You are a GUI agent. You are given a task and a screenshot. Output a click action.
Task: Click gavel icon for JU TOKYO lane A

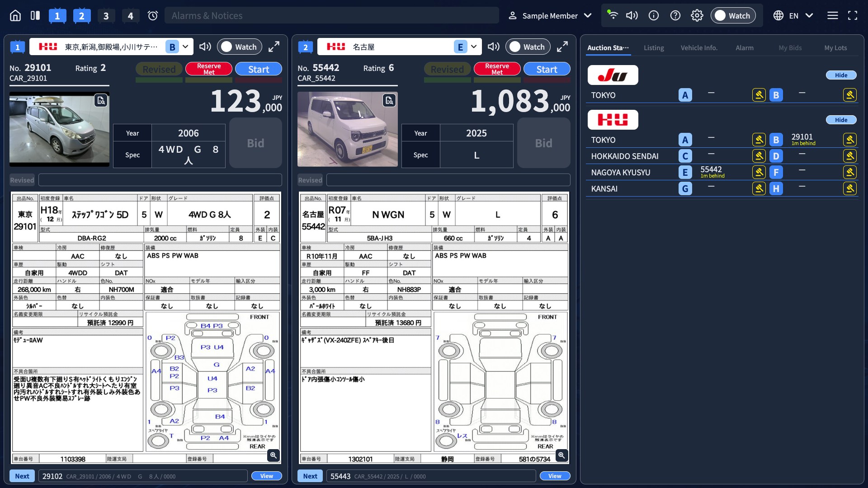coord(759,95)
